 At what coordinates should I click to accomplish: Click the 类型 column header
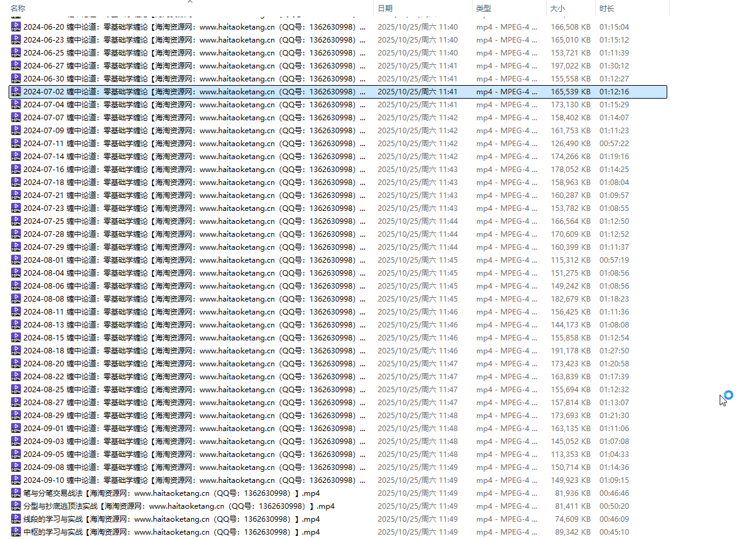484,9
